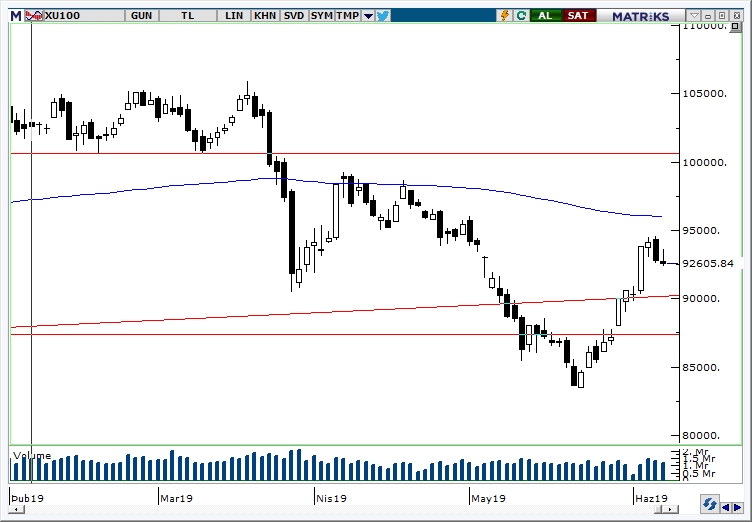Screen dimensions: 752x522
Task: Expand the dropdown arrow next to TMP
Action: tap(368, 16)
